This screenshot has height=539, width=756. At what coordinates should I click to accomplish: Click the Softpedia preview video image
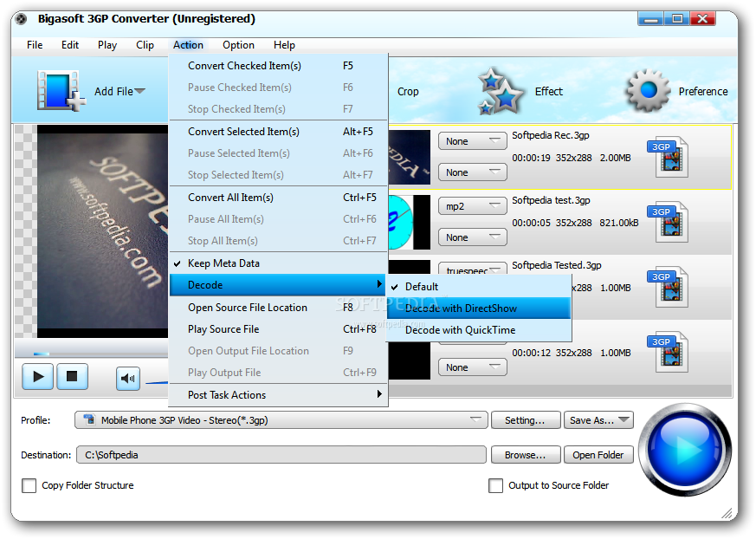[x=103, y=231]
